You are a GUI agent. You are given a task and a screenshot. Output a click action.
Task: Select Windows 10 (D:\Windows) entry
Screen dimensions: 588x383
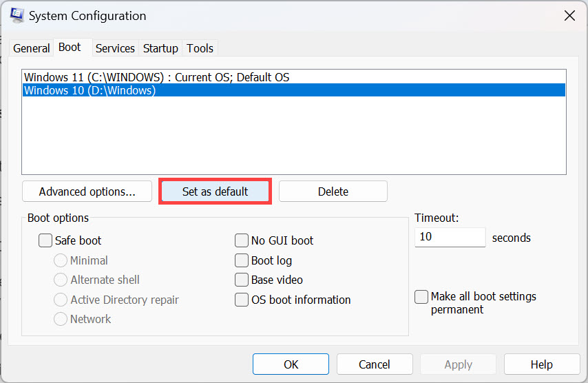[x=90, y=90]
